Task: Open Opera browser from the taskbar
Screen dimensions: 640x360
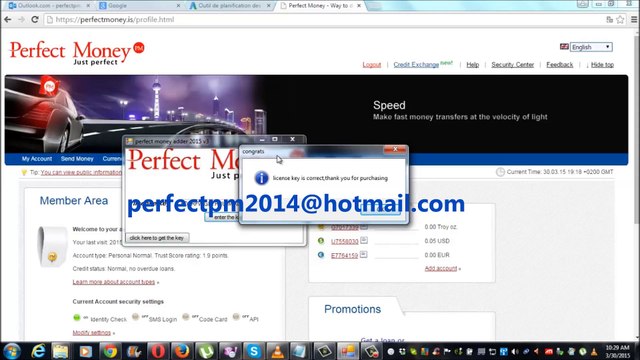Action: pyautogui.click(x=158, y=351)
